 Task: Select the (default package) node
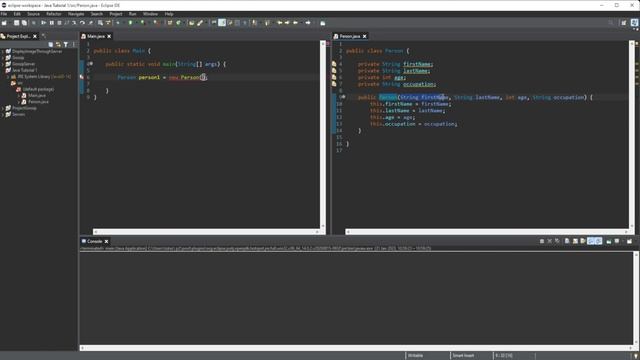point(38,89)
